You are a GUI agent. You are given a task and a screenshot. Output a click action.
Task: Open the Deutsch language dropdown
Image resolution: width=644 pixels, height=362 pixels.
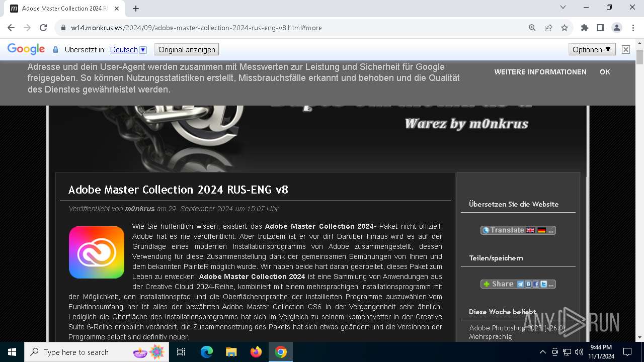coord(143,50)
